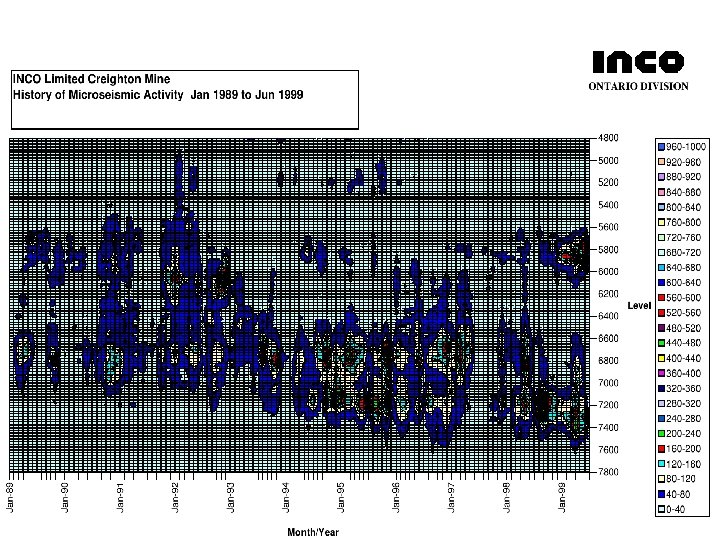Select the 5400 level axis value

[x=608, y=205]
